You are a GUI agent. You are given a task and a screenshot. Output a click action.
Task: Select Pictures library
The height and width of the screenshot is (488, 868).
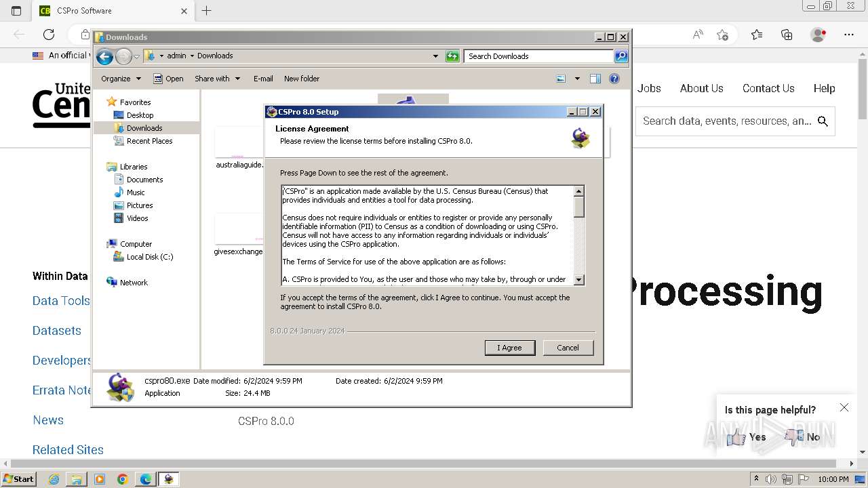[140, 205]
